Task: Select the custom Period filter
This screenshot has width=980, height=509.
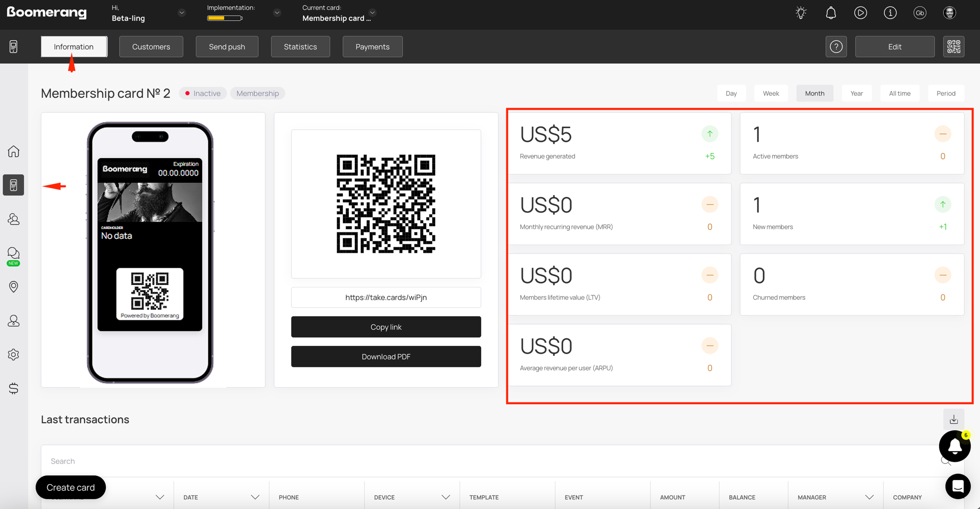Action: pyautogui.click(x=946, y=93)
